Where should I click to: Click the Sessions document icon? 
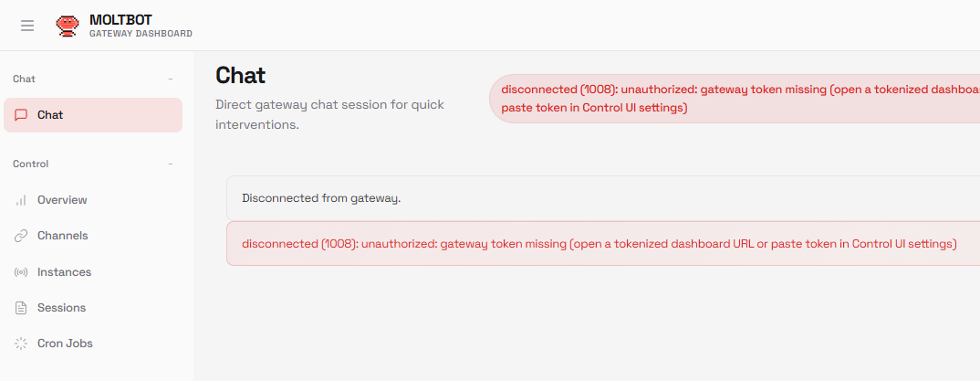pos(21,308)
